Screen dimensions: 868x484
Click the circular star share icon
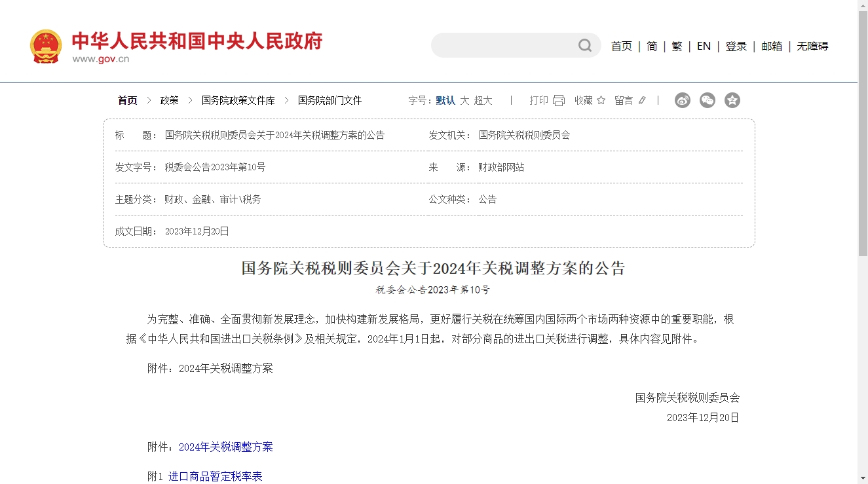pyautogui.click(x=732, y=100)
